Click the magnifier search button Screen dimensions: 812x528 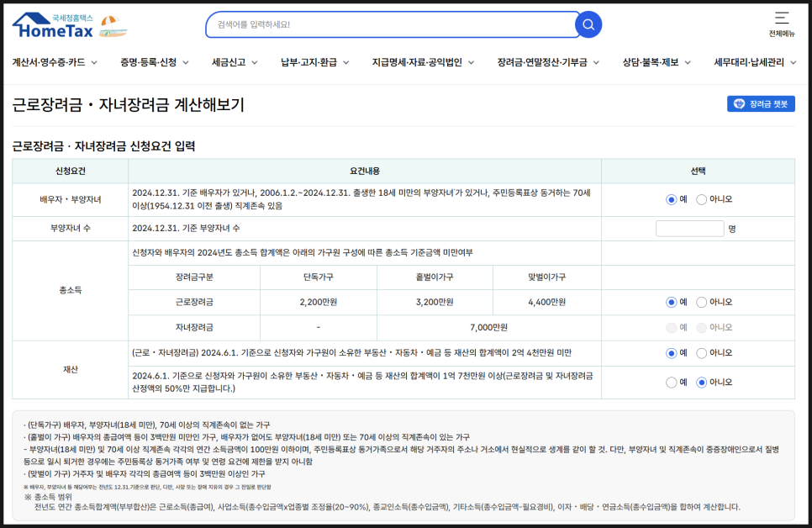point(588,24)
